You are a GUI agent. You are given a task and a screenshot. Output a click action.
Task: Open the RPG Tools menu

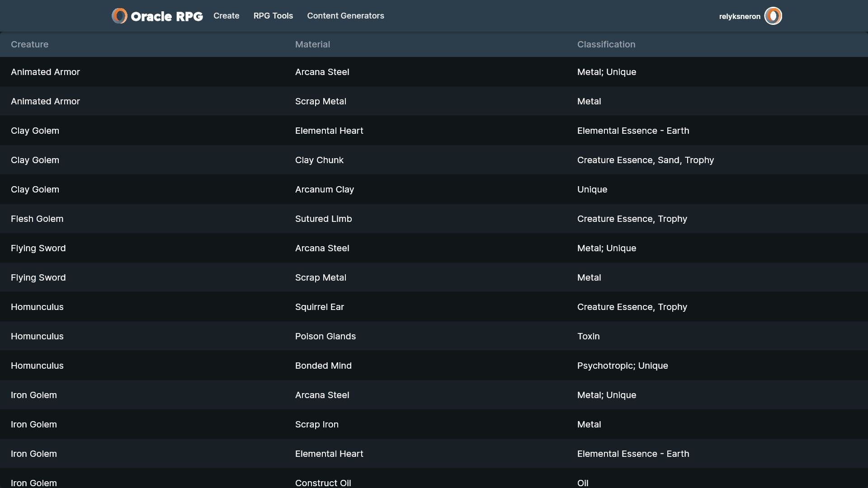[273, 16]
